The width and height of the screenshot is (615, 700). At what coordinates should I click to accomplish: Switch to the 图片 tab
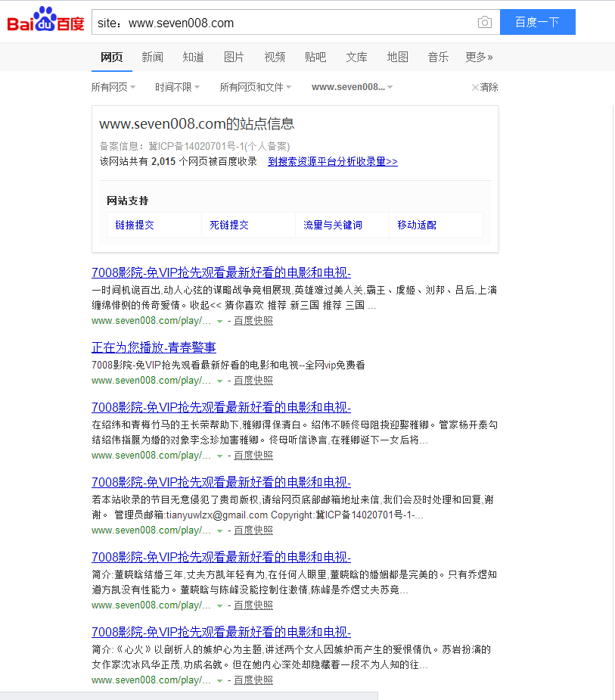[x=234, y=58]
